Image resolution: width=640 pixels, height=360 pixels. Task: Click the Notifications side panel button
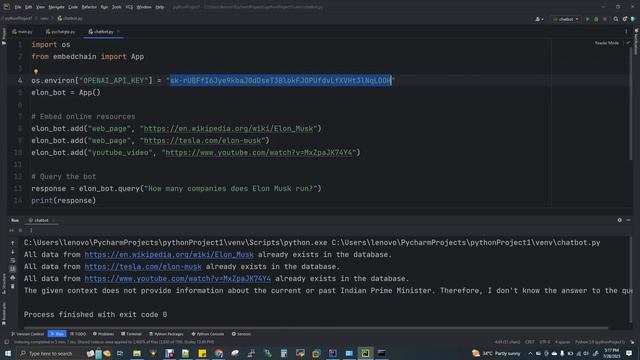coord(636,41)
